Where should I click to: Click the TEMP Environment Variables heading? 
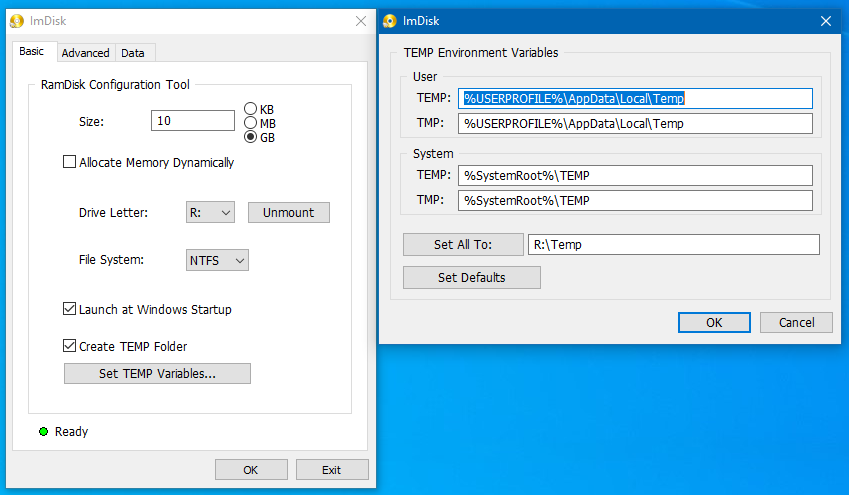tap(481, 53)
